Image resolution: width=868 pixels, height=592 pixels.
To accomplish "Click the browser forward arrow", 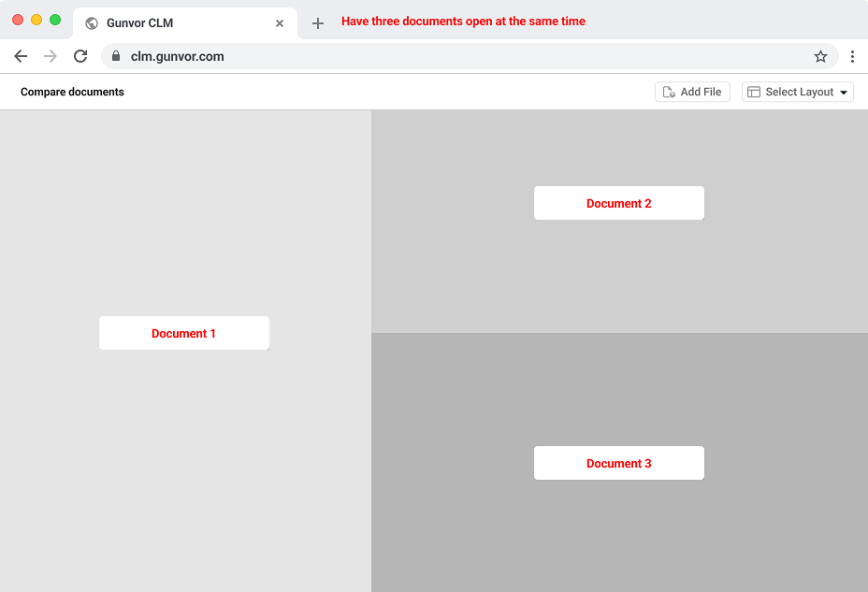I will [x=51, y=56].
